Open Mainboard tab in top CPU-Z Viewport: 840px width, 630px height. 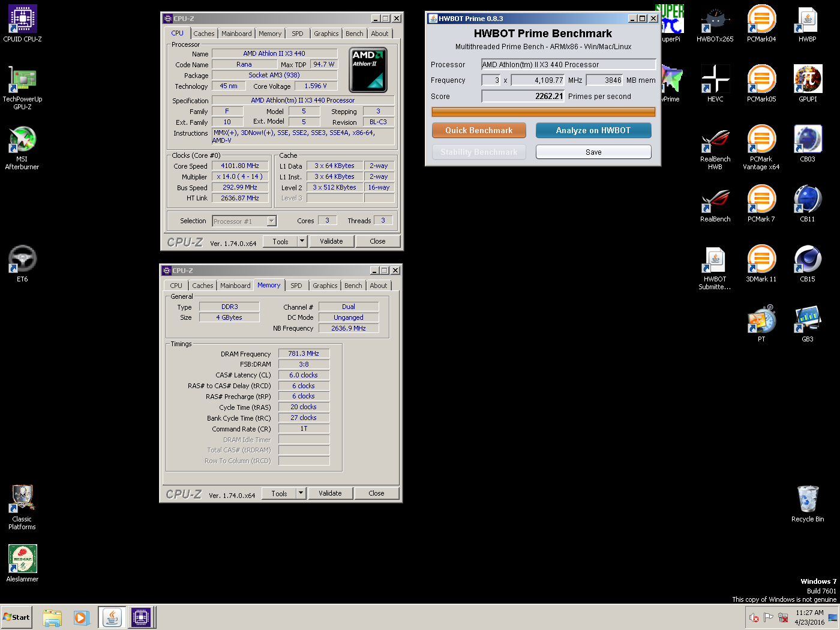[236, 34]
